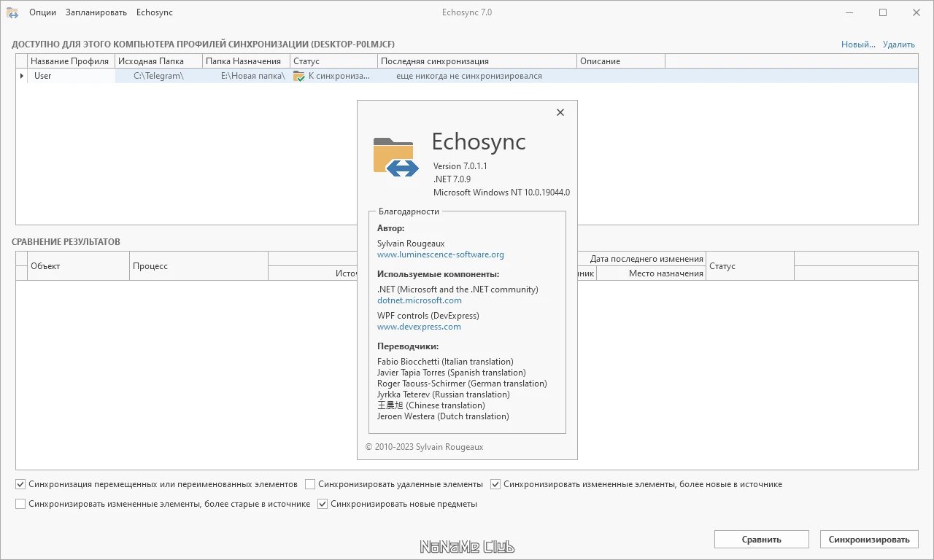Toggle sync of moved or renamed elements

pyautogui.click(x=20, y=484)
